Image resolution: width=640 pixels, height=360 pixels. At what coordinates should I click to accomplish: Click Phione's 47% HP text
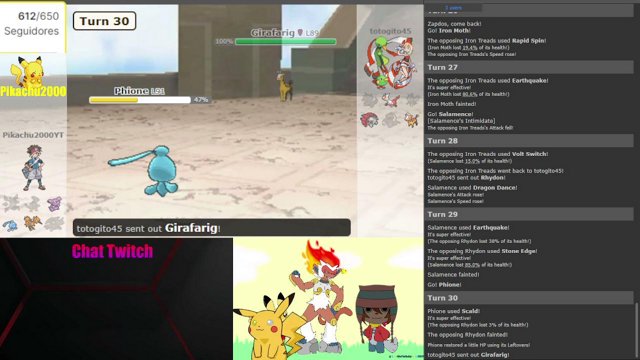click(x=201, y=100)
